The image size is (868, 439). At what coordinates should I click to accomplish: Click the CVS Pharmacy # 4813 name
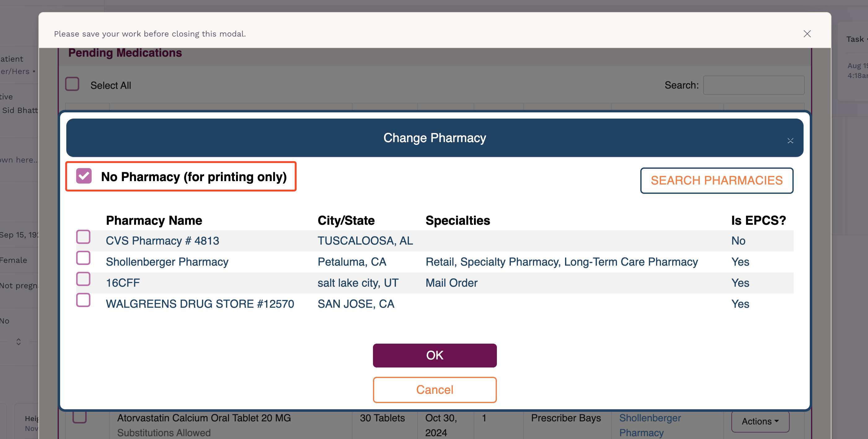(162, 241)
